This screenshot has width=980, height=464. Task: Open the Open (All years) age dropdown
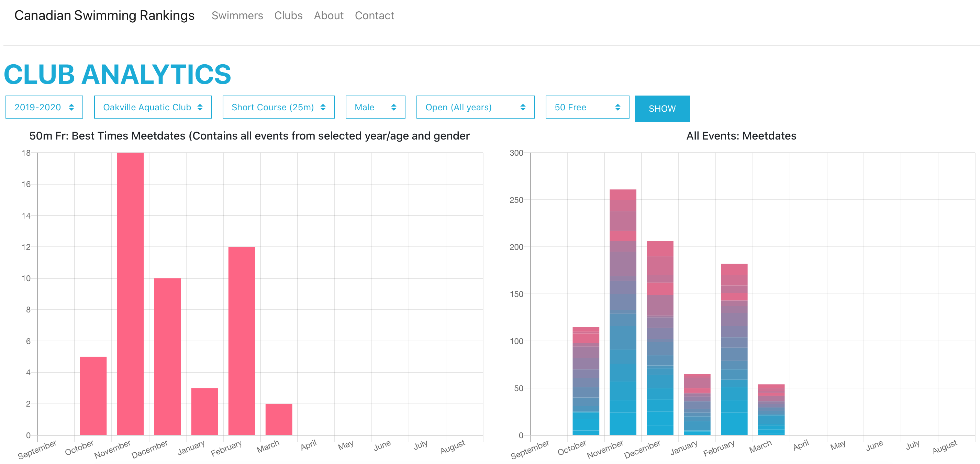click(x=475, y=107)
